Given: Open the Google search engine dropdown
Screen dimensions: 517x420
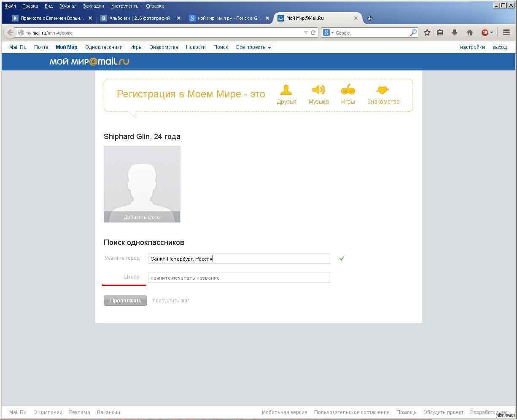Looking at the screenshot, I should 328,32.
